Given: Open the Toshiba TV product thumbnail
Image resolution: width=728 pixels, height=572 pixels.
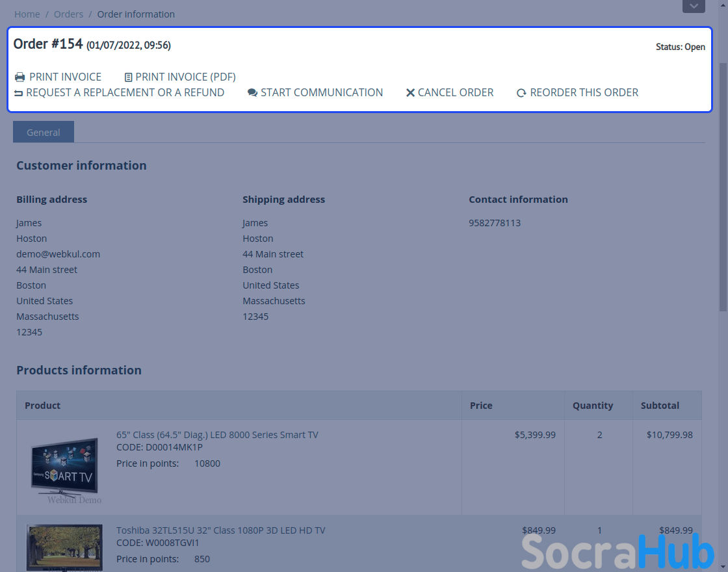Looking at the screenshot, I should tap(64, 547).
